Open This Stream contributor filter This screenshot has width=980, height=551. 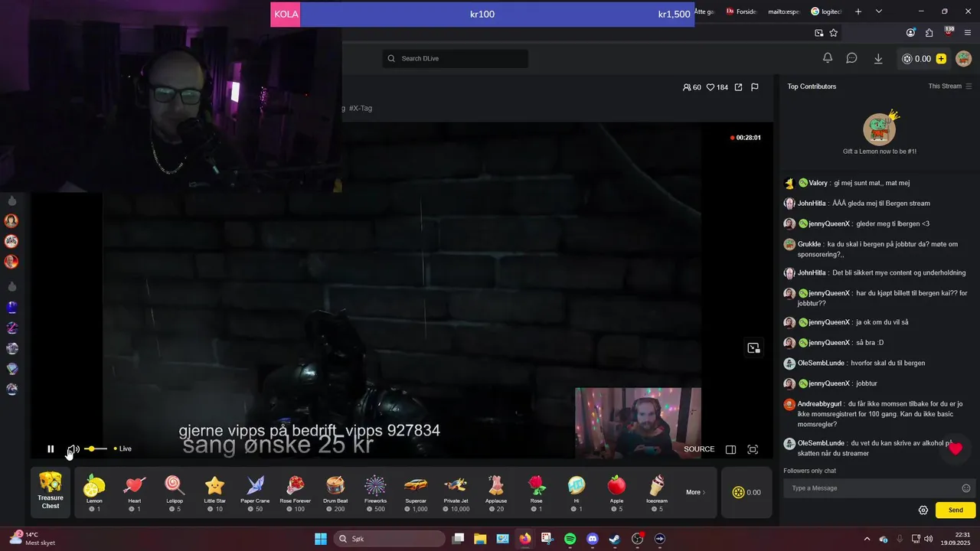click(950, 86)
